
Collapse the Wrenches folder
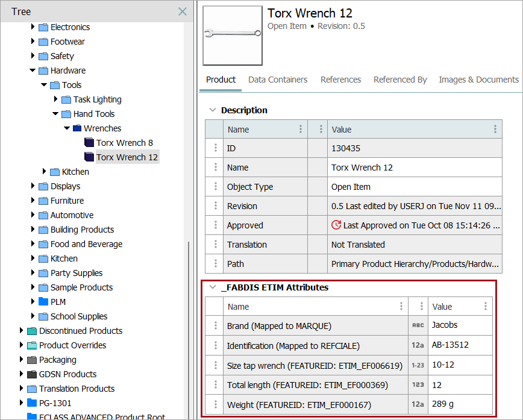[x=67, y=128]
